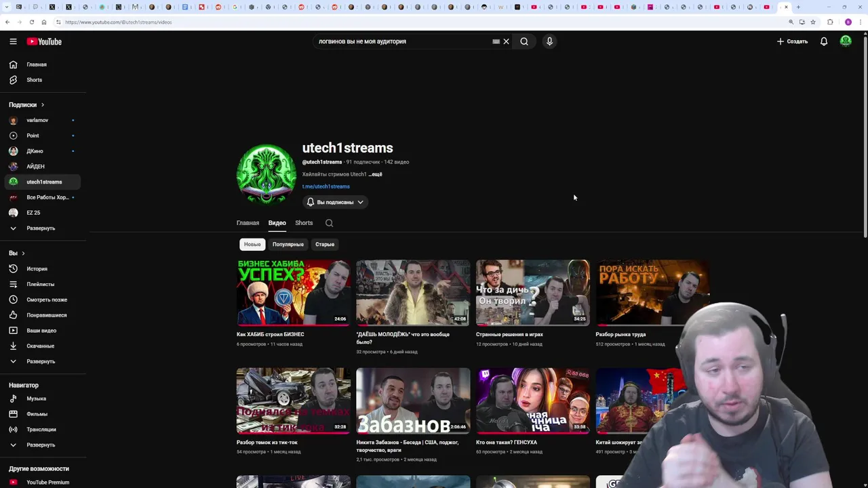Clear the search query with X
868x488 pixels.
click(x=506, y=41)
